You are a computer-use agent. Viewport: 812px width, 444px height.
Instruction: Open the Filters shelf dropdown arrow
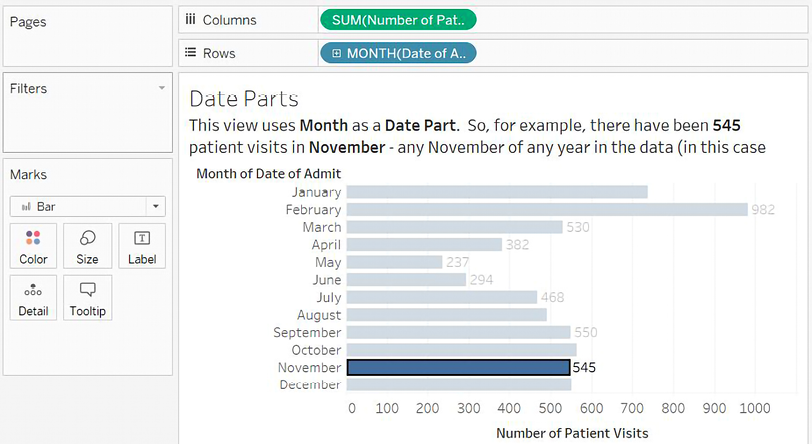tap(162, 88)
